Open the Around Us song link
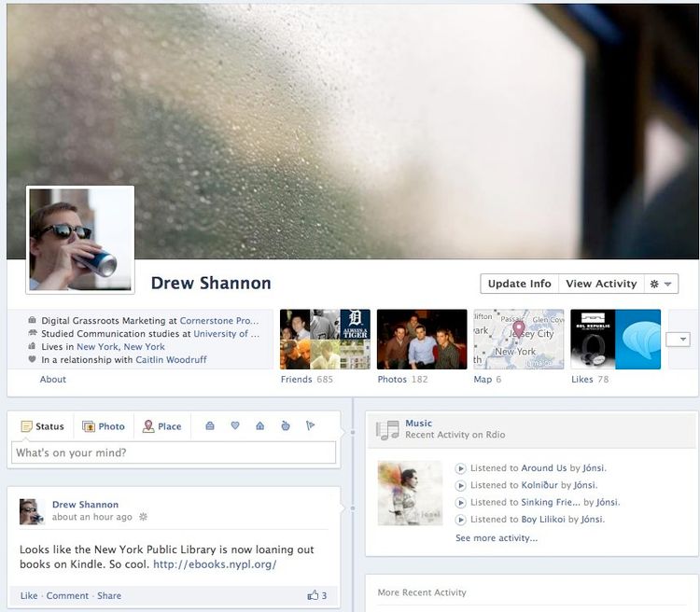 pyautogui.click(x=544, y=467)
